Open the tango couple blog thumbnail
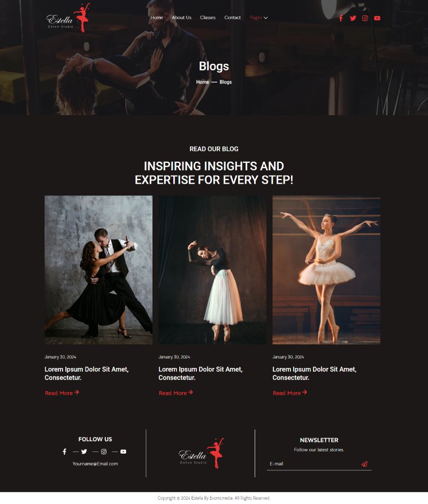 coord(98,270)
